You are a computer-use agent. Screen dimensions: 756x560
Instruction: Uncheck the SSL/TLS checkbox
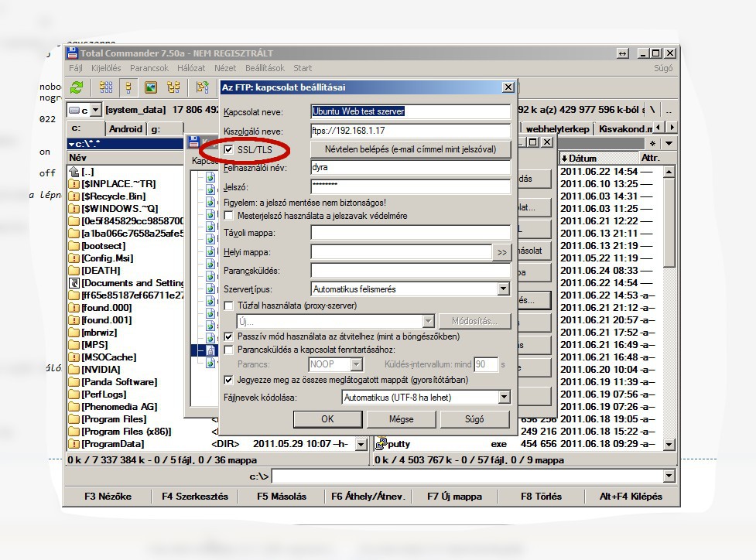point(228,150)
